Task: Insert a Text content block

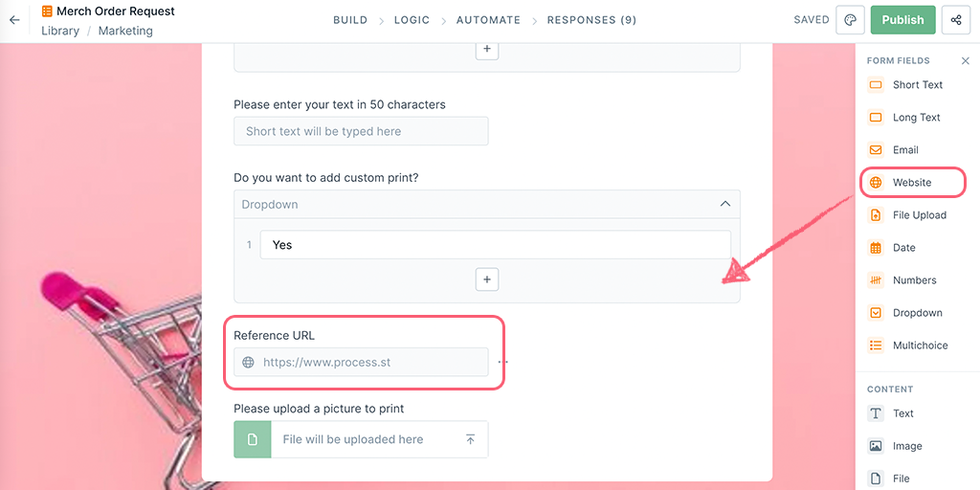Action: point(891,413)
